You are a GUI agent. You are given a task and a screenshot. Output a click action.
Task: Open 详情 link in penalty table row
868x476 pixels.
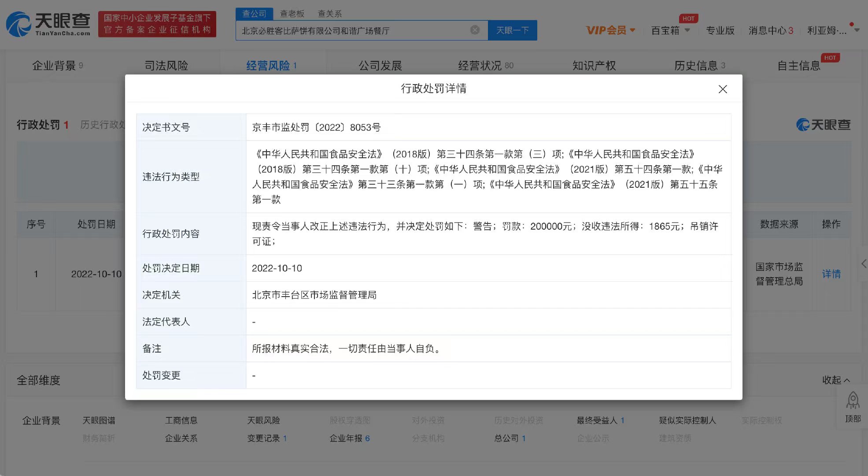[831, 274]
